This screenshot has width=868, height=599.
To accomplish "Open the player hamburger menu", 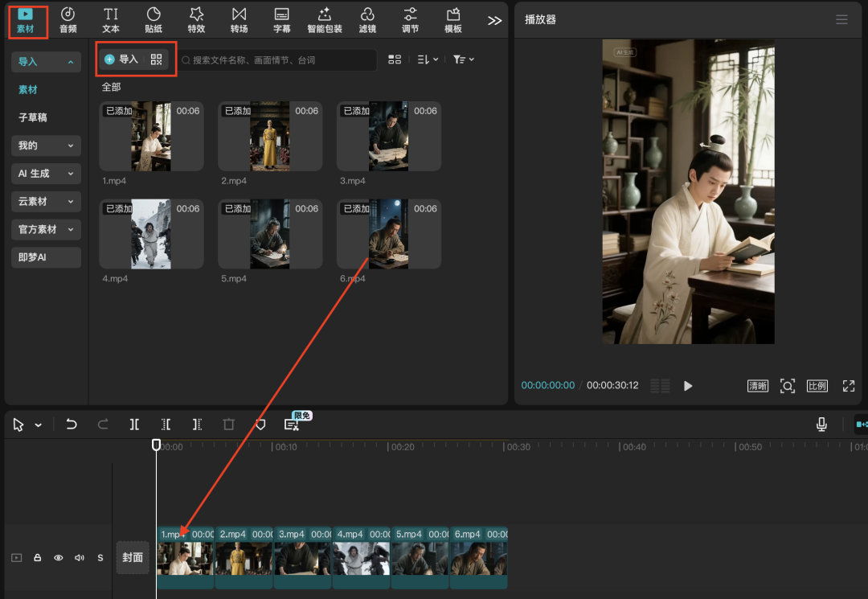I will coord(841,19).
